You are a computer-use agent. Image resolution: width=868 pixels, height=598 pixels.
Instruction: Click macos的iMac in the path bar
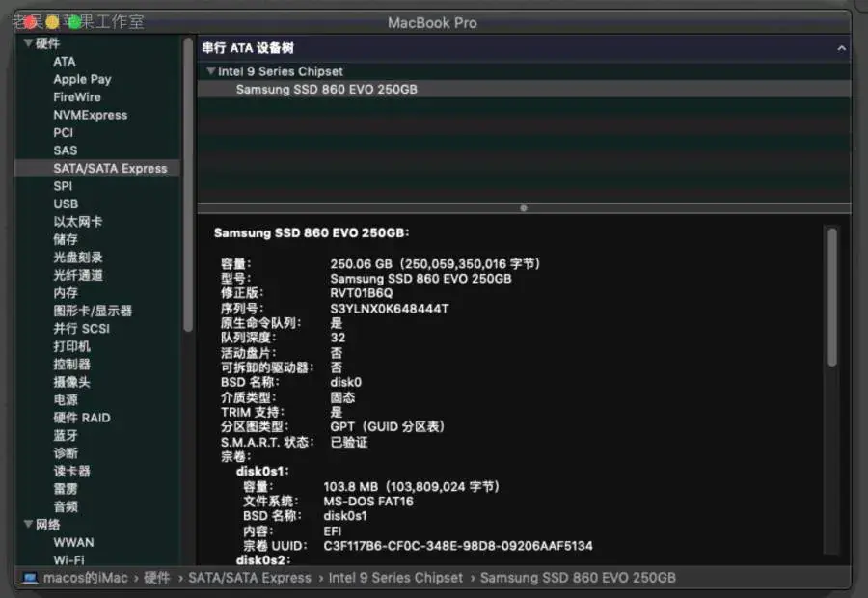(x=85, y=578)
